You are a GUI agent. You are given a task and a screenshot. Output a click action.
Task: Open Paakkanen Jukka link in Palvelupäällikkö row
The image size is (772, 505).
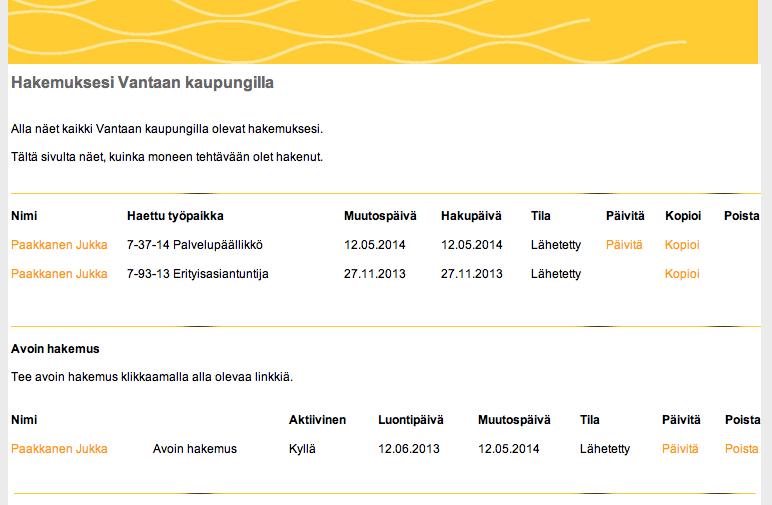[x=59, y=245]
